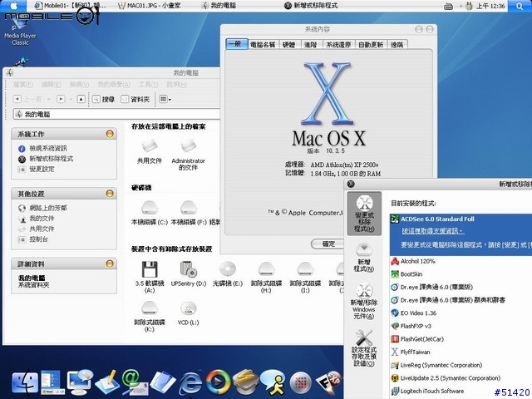Open the removable disk (K:) icon
The image size is (532, 399).
click(x=150, y=308)
